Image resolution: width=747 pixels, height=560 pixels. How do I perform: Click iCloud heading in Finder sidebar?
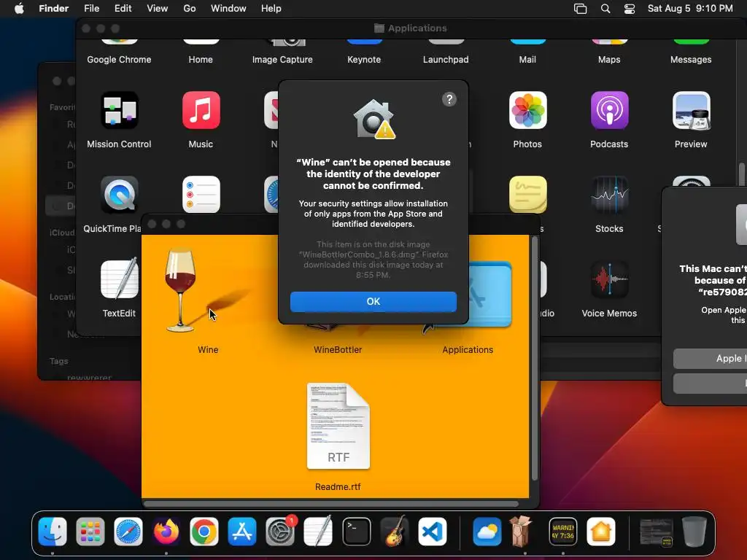tap(63, 233)
